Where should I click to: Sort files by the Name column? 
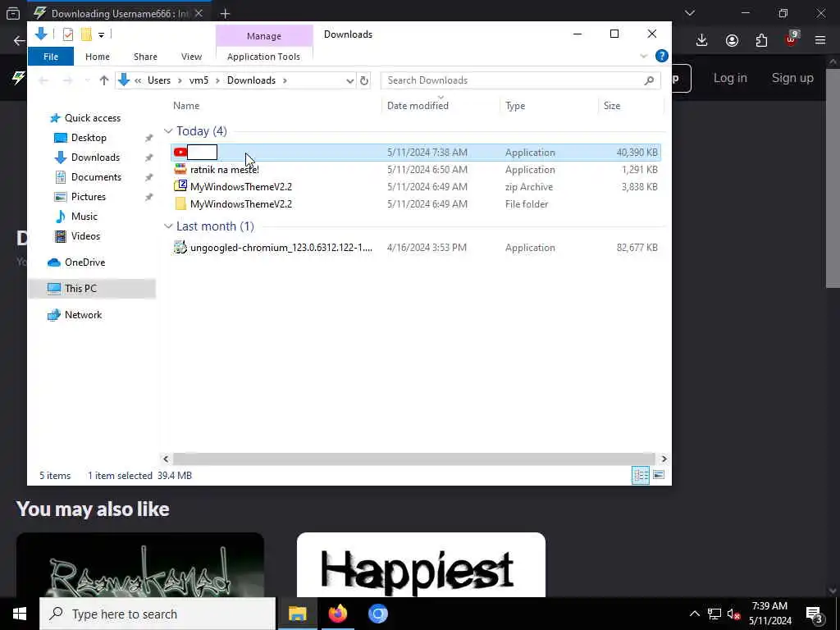[x=186, y=106]
